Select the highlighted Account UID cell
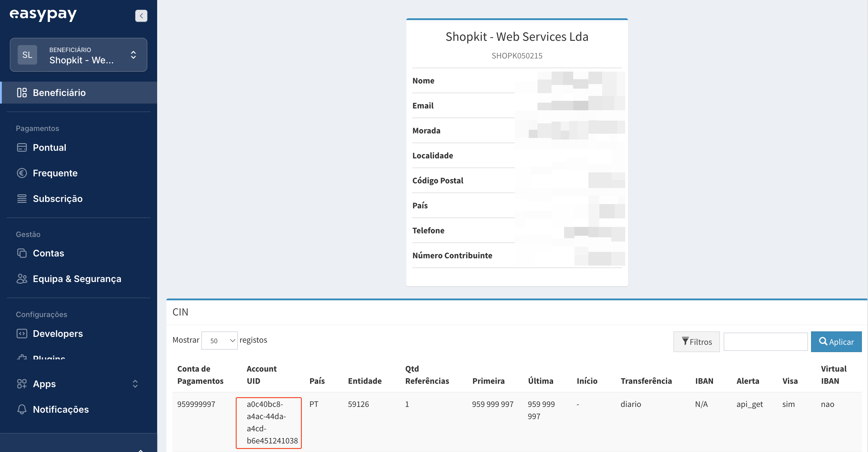The image size is (868, 452). coord(269,422)
